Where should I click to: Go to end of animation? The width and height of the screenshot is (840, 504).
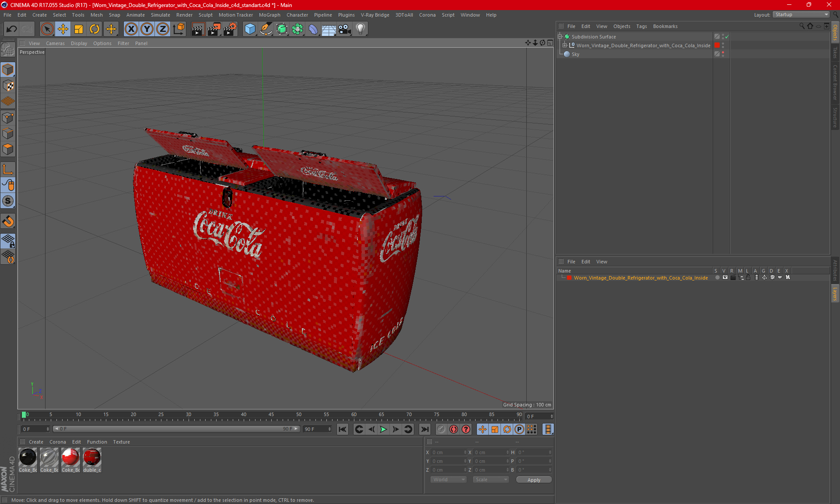click(424, 429)
